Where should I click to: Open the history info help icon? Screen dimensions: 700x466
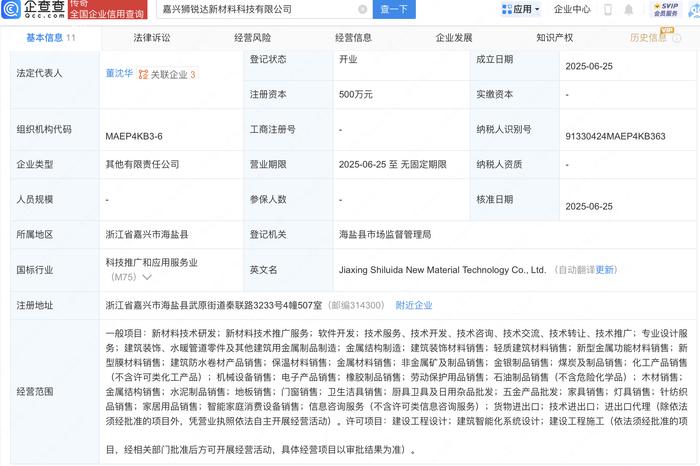coord(677,38)
